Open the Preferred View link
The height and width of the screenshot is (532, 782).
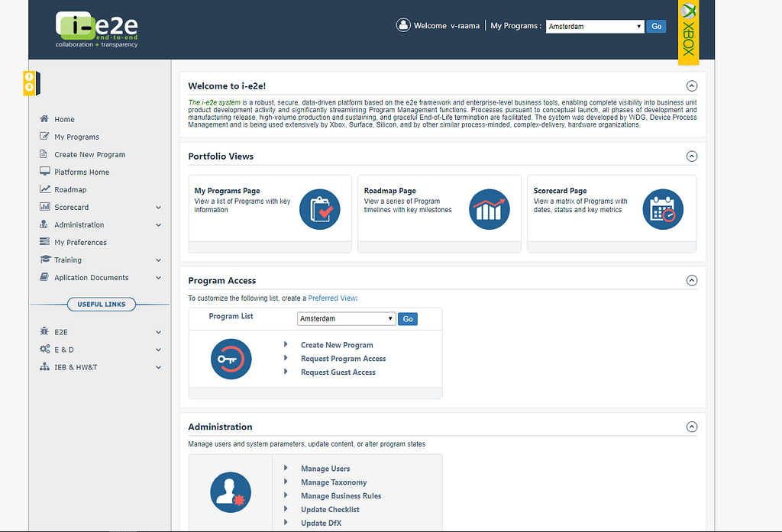point(331,298)
